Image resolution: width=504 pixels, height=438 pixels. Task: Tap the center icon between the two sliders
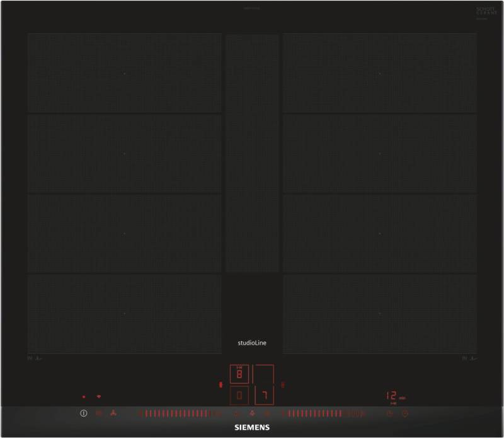click(x=252, y=413)
